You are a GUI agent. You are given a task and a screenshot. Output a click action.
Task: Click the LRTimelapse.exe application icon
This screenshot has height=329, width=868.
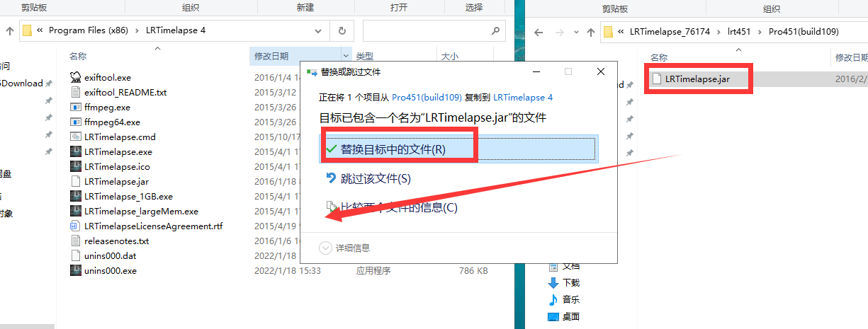(x=77, y=152)
